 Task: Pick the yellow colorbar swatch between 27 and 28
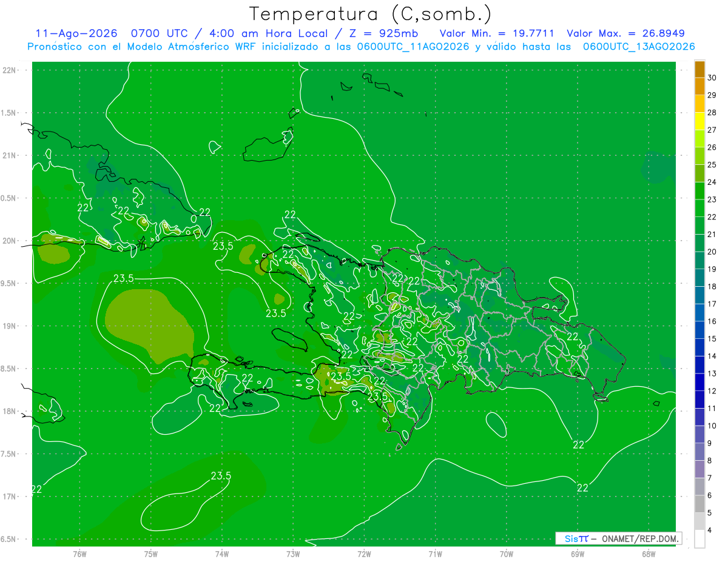point(699,121)
